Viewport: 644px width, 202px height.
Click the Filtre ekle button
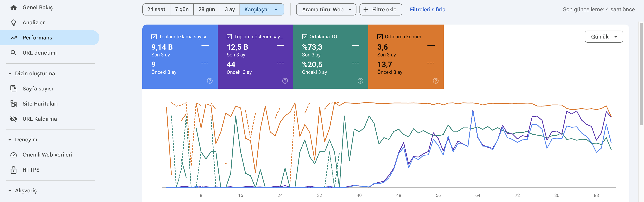pos(381,9)
